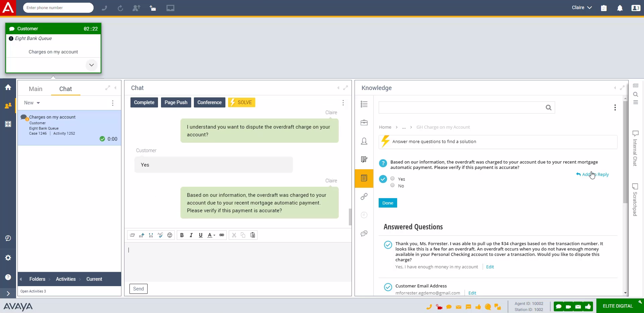Expand the Customer interaction card chevron
This screenshot has width=644, height=313.
pos(91,65)
